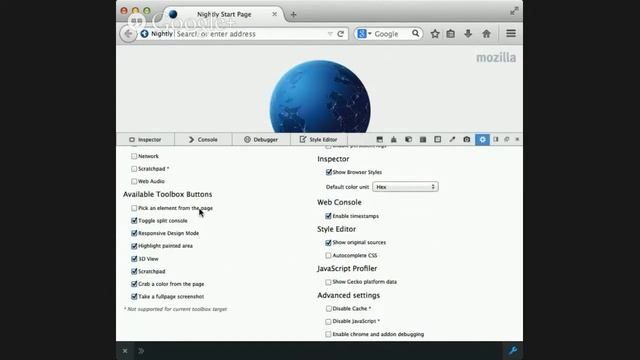Switch to the Debugger tab
This screenshot has height=360, width=640.
click(x=261, y=140)
